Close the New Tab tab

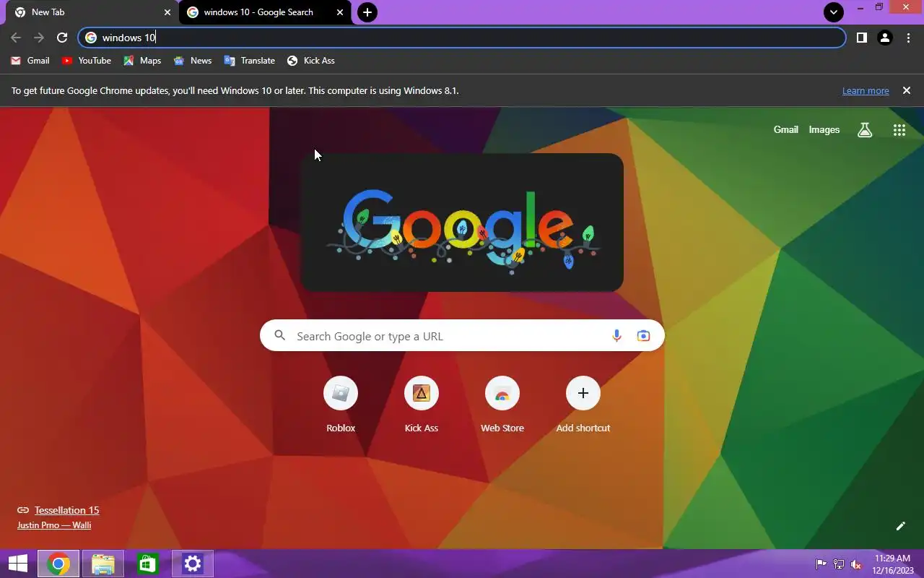[167, 12]
